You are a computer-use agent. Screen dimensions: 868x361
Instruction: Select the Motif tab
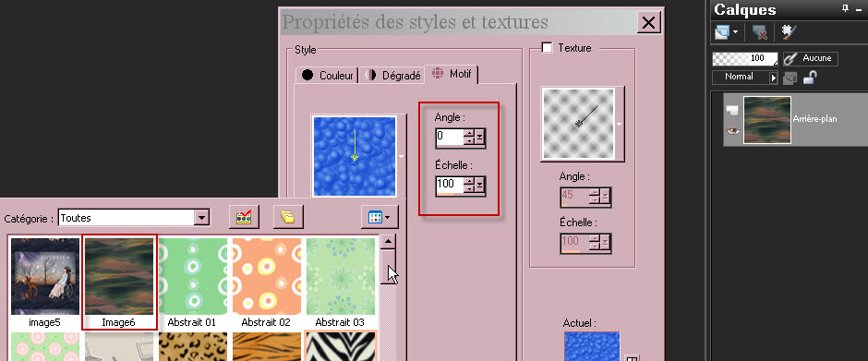(x=452, y=74)
